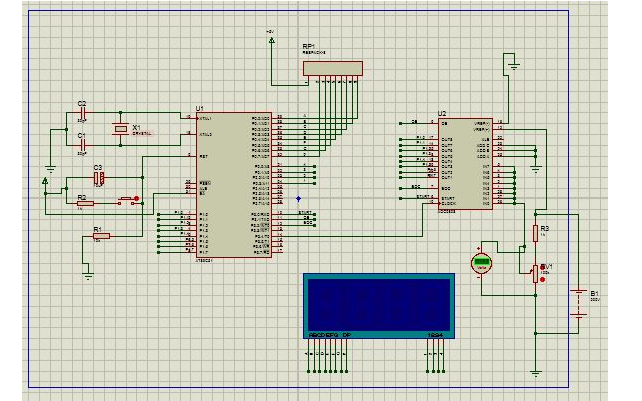The image size is (642, 401).
Task: Click the CLOCK pin label on U2
Action: [x=449, y=203]
